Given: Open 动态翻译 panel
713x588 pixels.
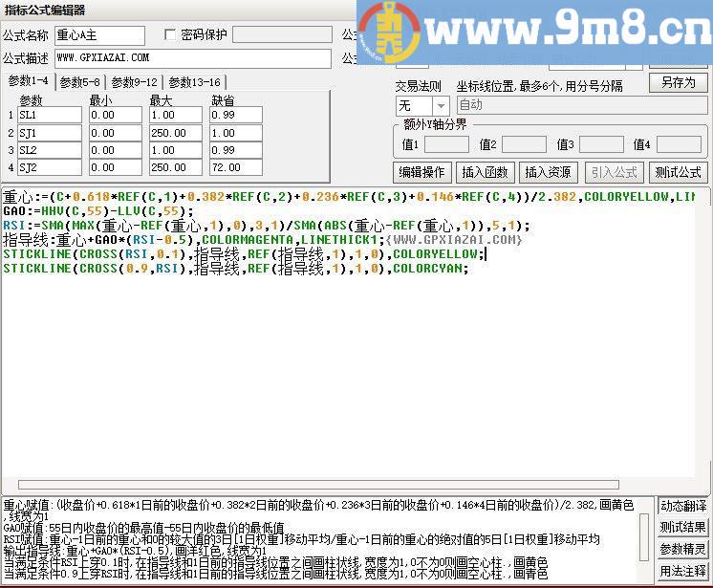Looking at the screenshot, I should click(x=683, y=506).
